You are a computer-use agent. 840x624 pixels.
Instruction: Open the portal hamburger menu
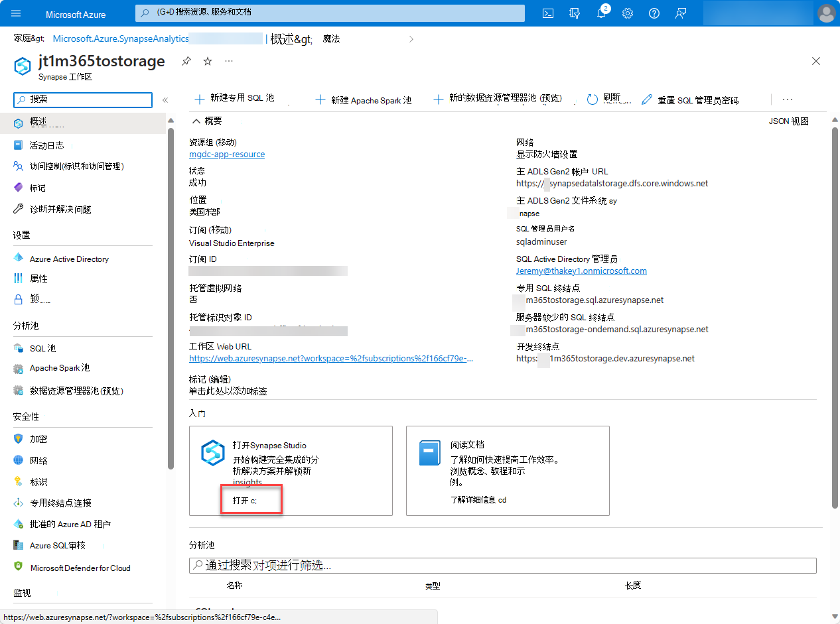16,13
